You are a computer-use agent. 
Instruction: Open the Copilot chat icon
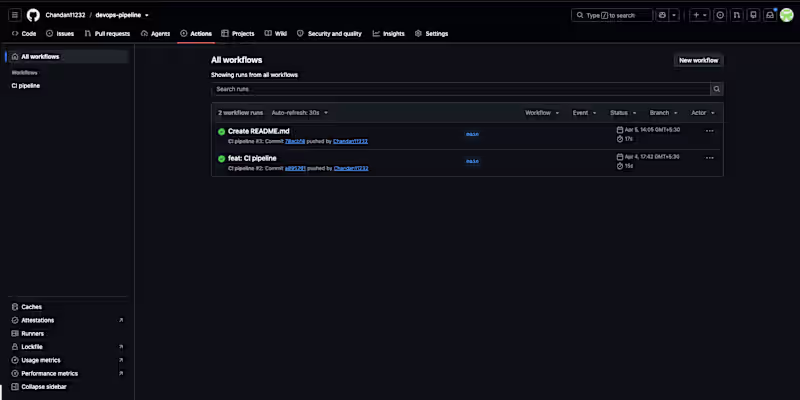tap(662, 15)
